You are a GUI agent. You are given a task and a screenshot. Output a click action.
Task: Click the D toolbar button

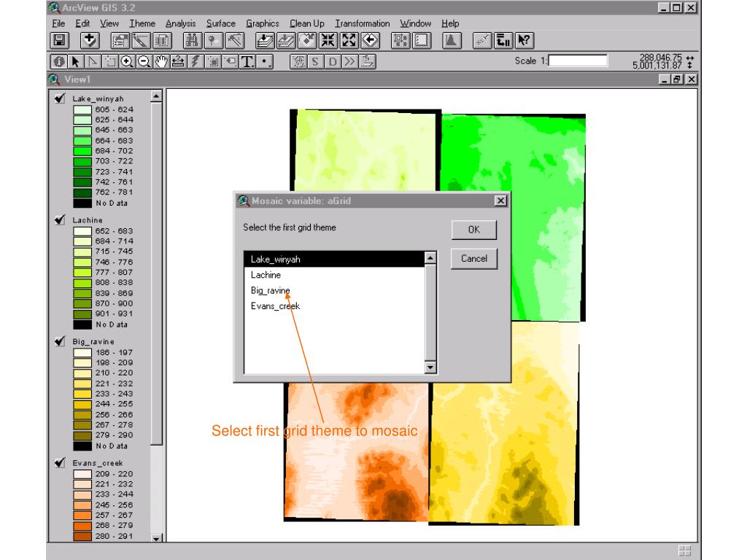click(x=333, y=61)
